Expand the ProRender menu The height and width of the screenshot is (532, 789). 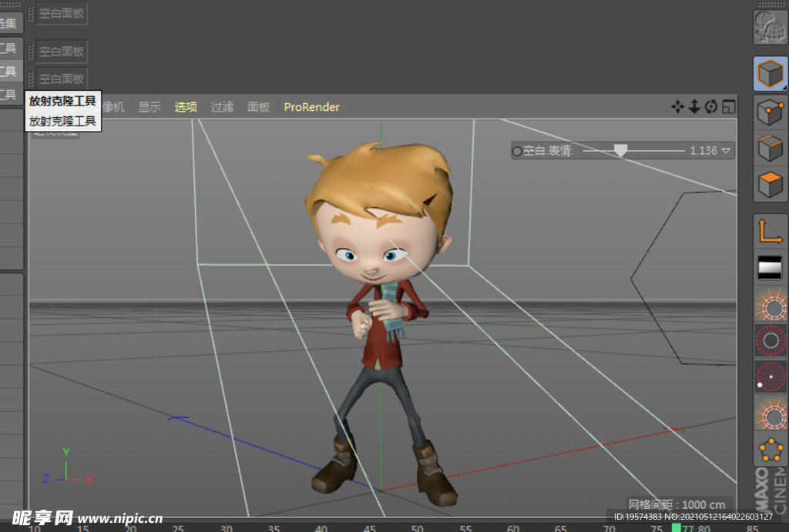[311, 107]
